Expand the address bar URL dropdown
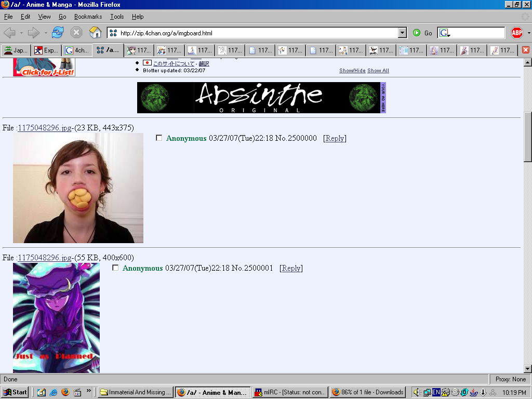Viewport: 532px width, 399px height. [403, 33]
